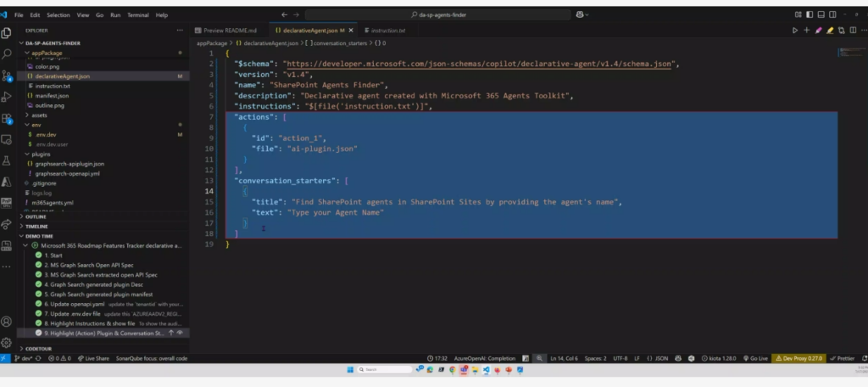
Task: Click the synchronize changes icon beside dev branch
Action: point(38,359)
